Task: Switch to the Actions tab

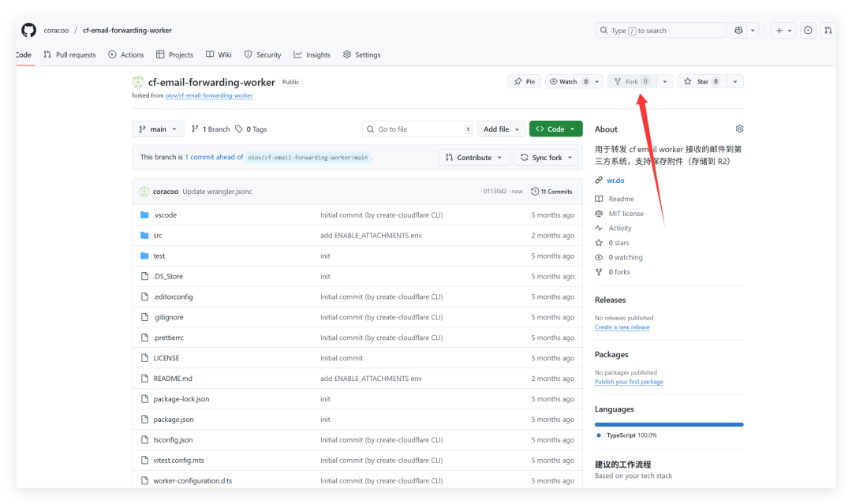Action: 126,55
